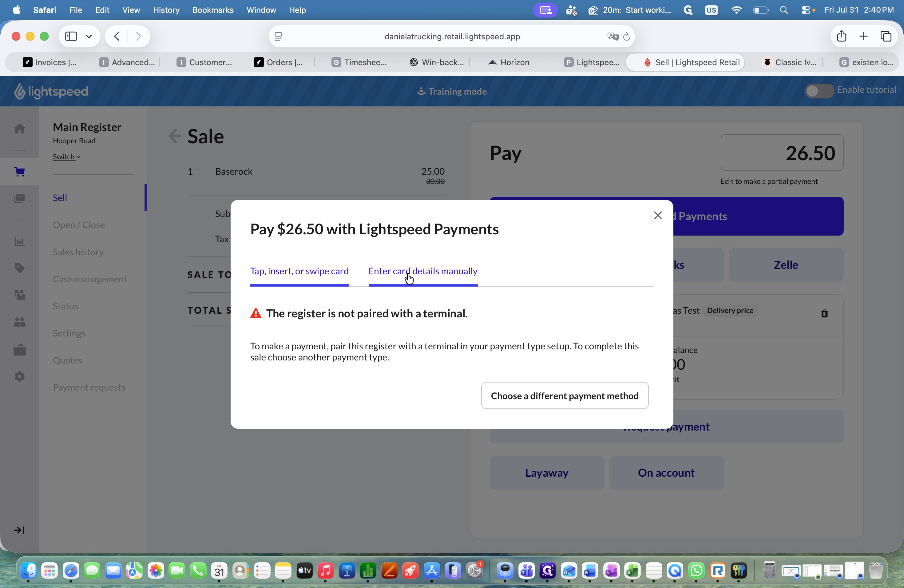Click the price tag Catalog icon
The image size is (904, 588).
point(19,268)
